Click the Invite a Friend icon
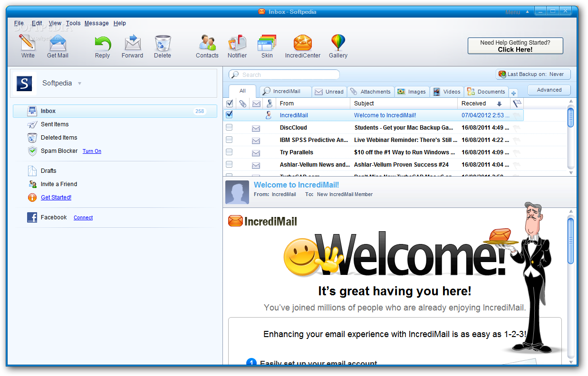 [x=32, y=184]
